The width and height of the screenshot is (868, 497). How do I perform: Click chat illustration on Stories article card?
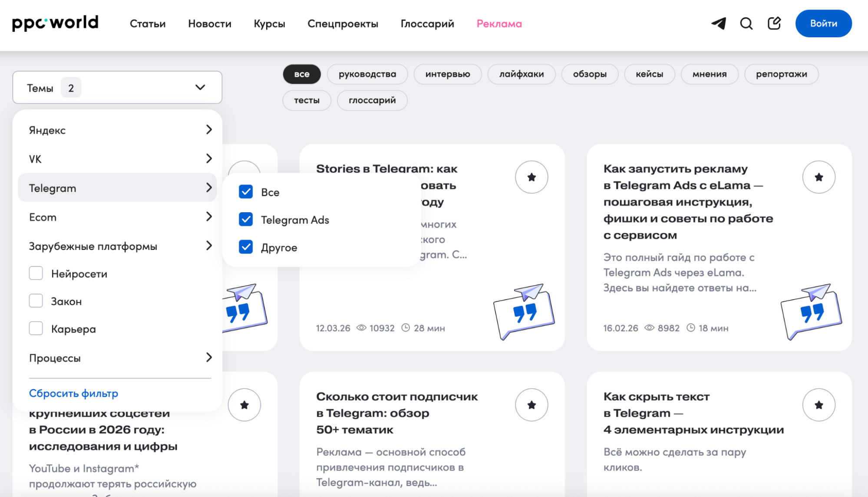point(524,312)
